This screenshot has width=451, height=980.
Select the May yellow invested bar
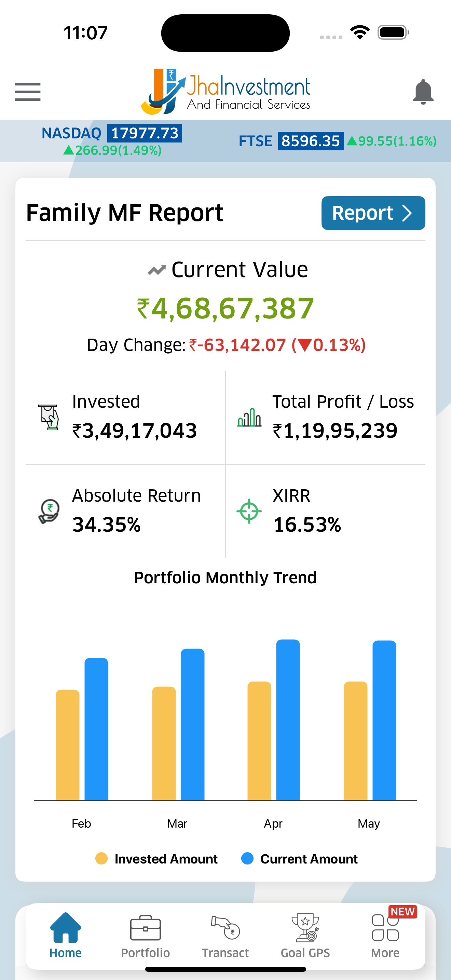pyautogui.click(x=356, y=741)
